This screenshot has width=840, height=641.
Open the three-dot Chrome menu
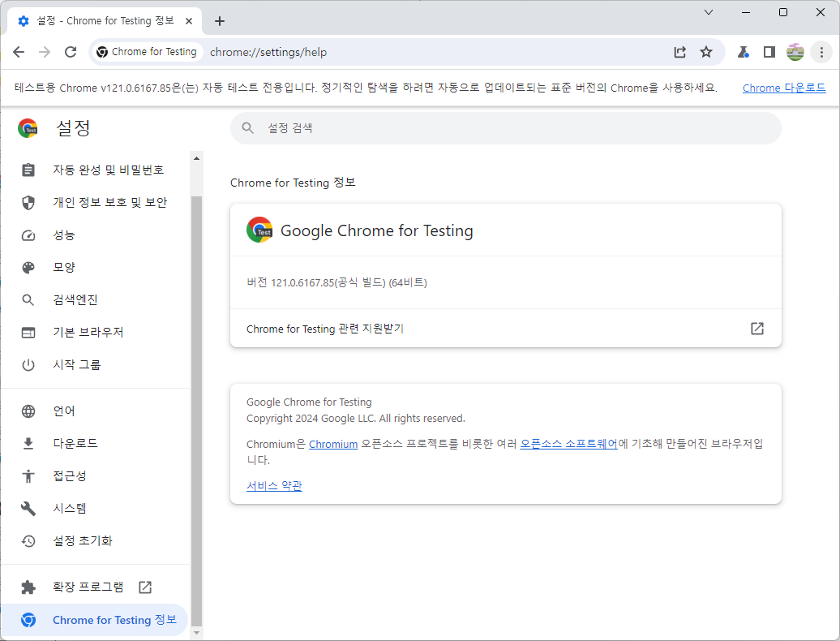point(821,52)
